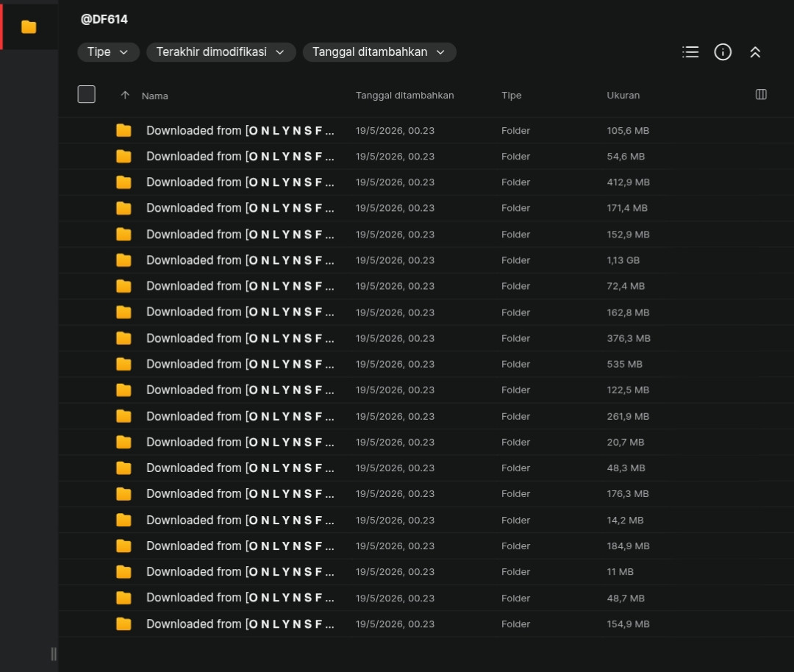
Task: Select the folder icon of the 171,4 MB row
Action: pos(124,208)
